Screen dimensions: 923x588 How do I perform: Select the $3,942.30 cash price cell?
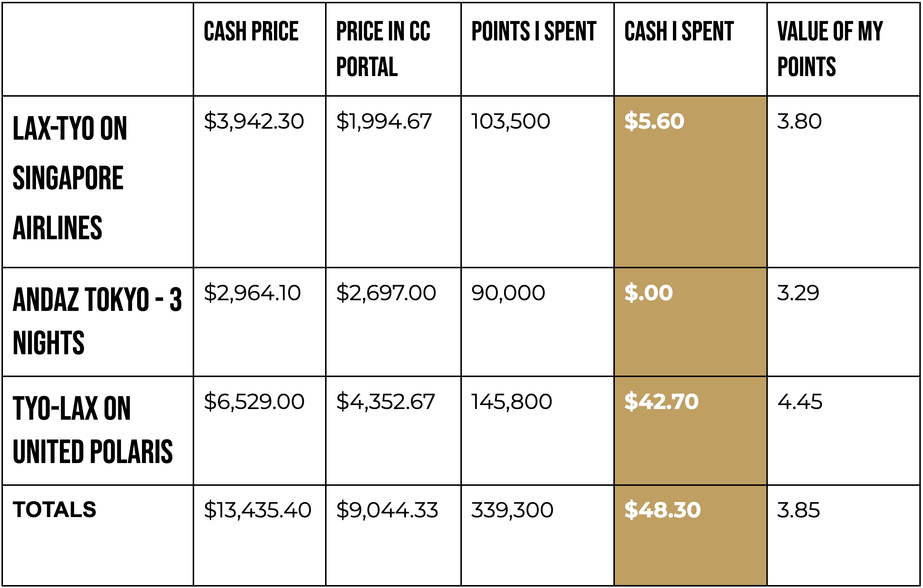[x=254, y=121]
